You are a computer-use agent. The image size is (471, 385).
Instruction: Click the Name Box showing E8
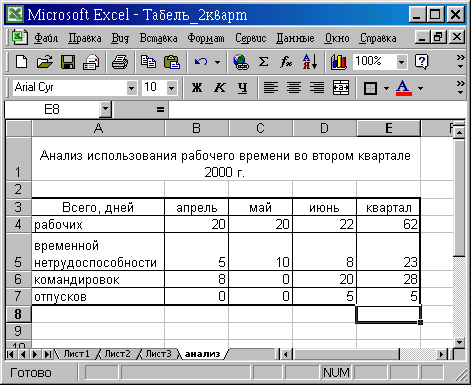pyautogui.click(x=52, y=109)
